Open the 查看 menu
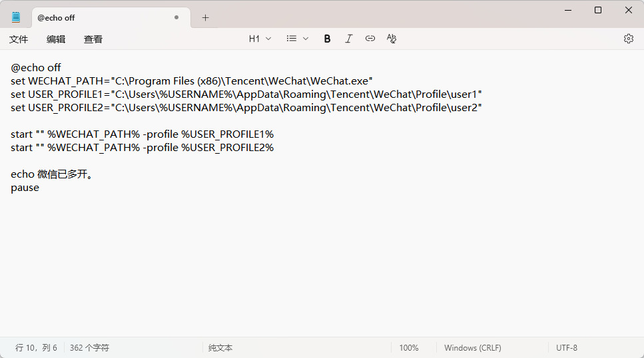 click(x=93, y=39)
